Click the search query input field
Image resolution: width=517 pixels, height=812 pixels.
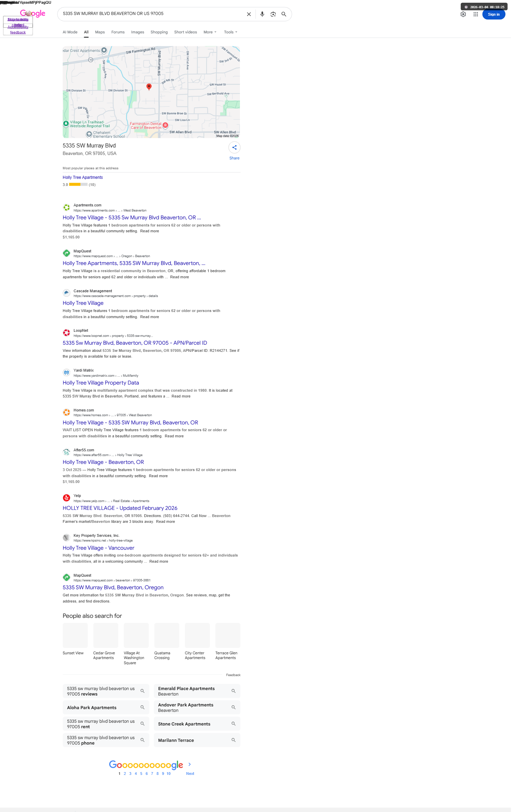coord(152,14)
